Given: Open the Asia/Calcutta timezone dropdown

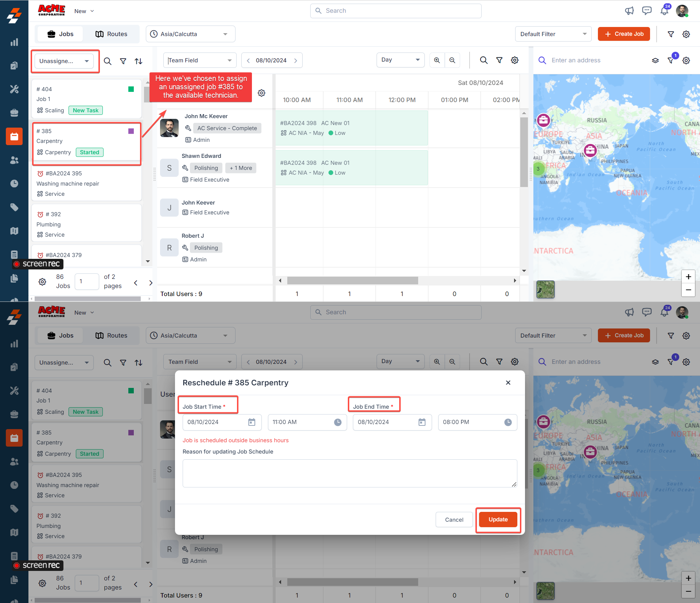Looking at the screenshot, I should pyautogui.click(x=190, y=34).
